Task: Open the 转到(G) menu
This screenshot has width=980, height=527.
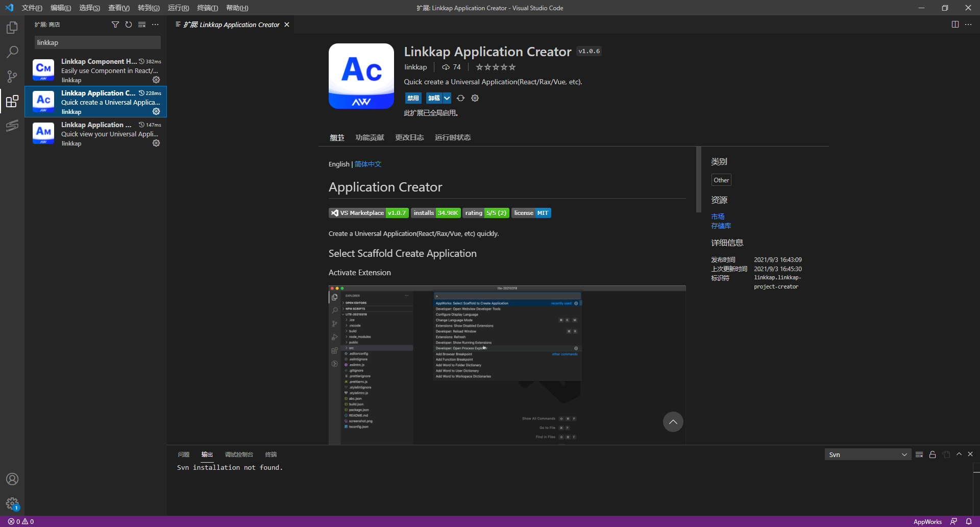Action: click(149, 8)
